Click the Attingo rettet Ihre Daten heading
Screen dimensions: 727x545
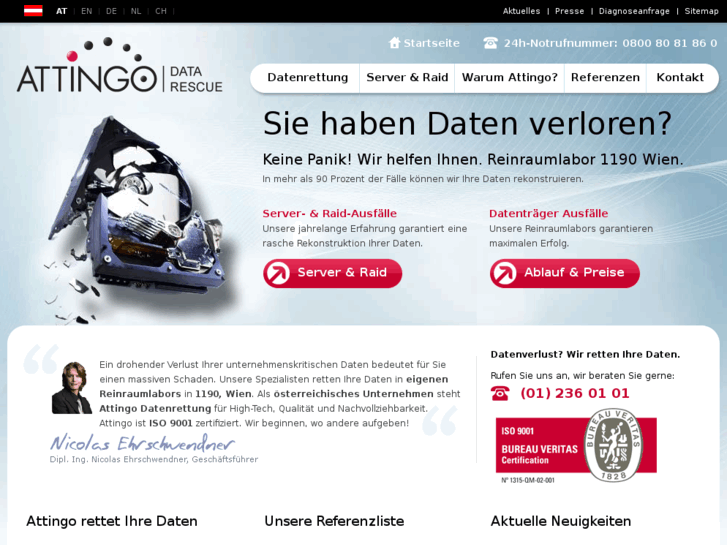pyautogui.click(x=112, y=521)
